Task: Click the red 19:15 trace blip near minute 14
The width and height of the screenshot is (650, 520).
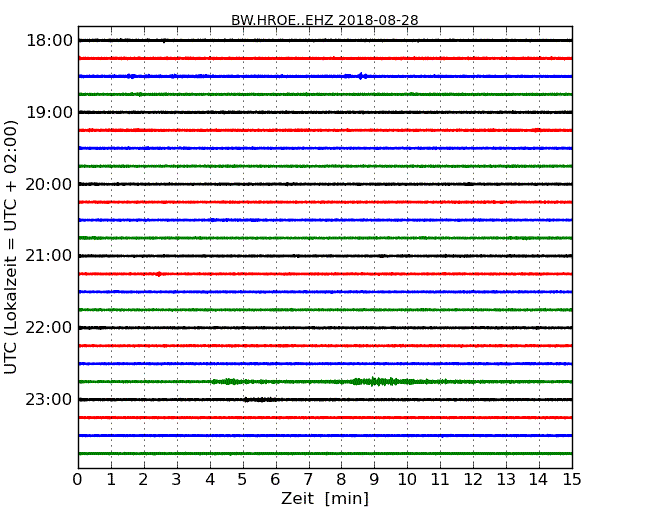Action: [537, 130]
